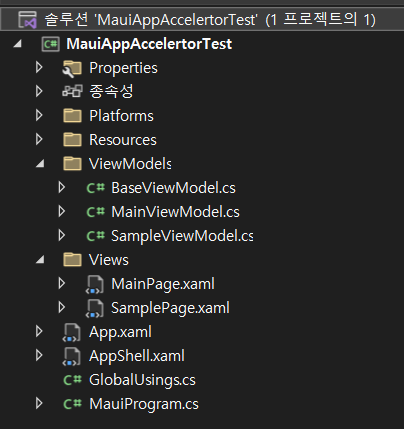
Task: Open the AppShell.xaml file
Action: click(x=137, y=356)
